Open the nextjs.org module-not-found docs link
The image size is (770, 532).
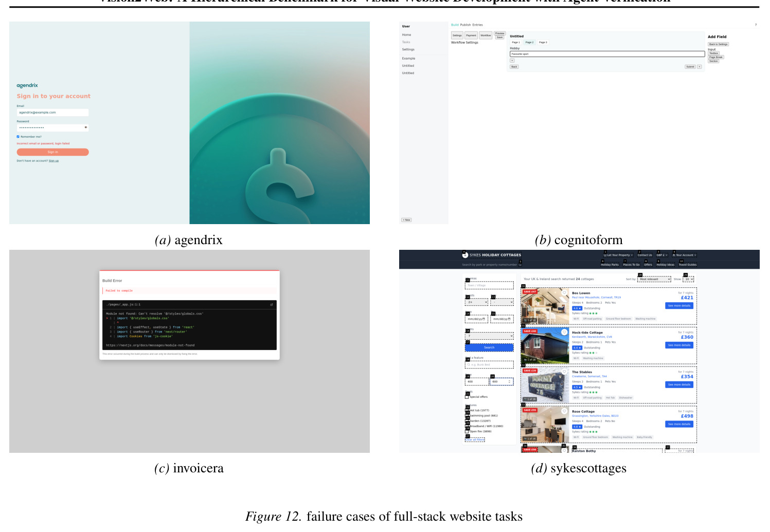coord(150,345)
